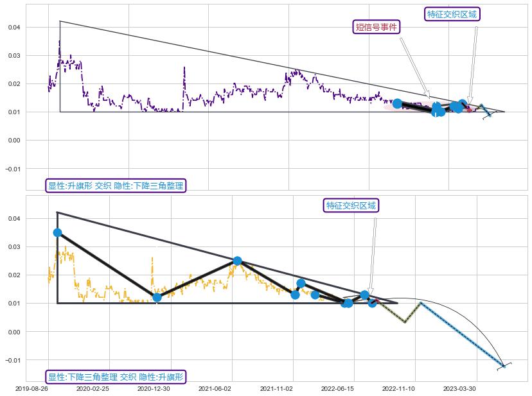532x396 pixels.
Task: Click the 2023-03-30 x-axis date label
Action: (x=459, y=388)
